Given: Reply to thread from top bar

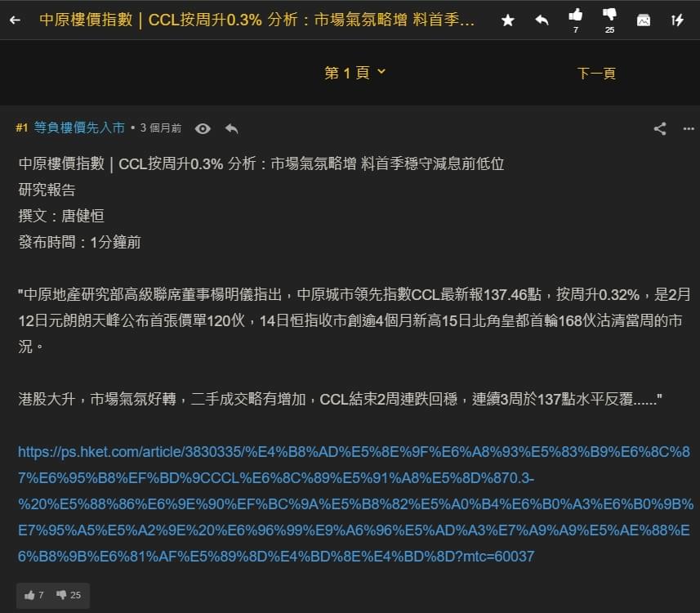Looking at the screenshot, I should [x=542, y=20].
